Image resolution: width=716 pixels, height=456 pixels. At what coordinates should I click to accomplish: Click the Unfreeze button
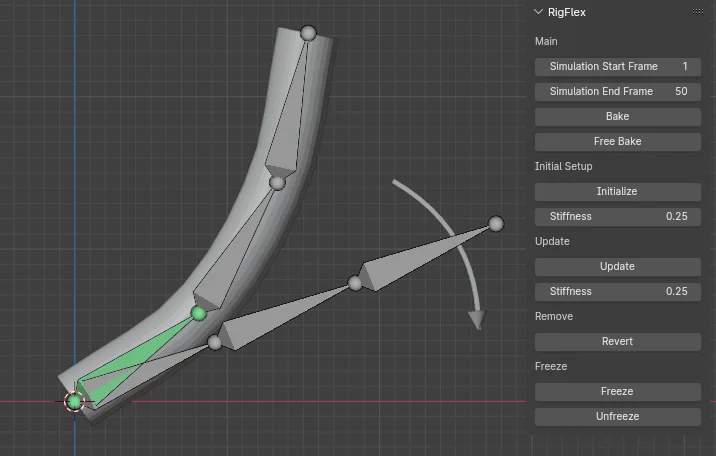pyautogui.click(x=617, y=416)
